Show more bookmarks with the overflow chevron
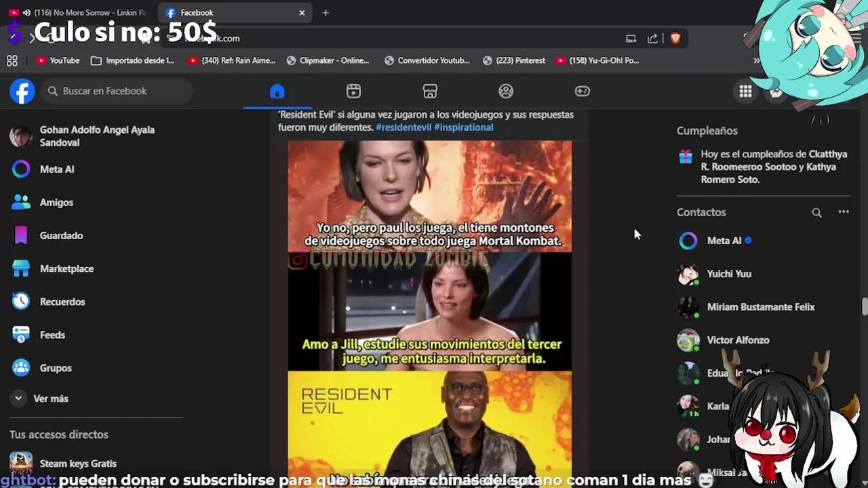 point(757,60)
